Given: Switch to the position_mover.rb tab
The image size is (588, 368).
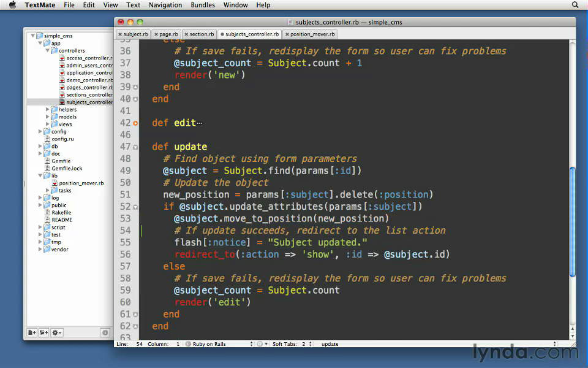Looking at the screenshot, I should coord(310,34).
